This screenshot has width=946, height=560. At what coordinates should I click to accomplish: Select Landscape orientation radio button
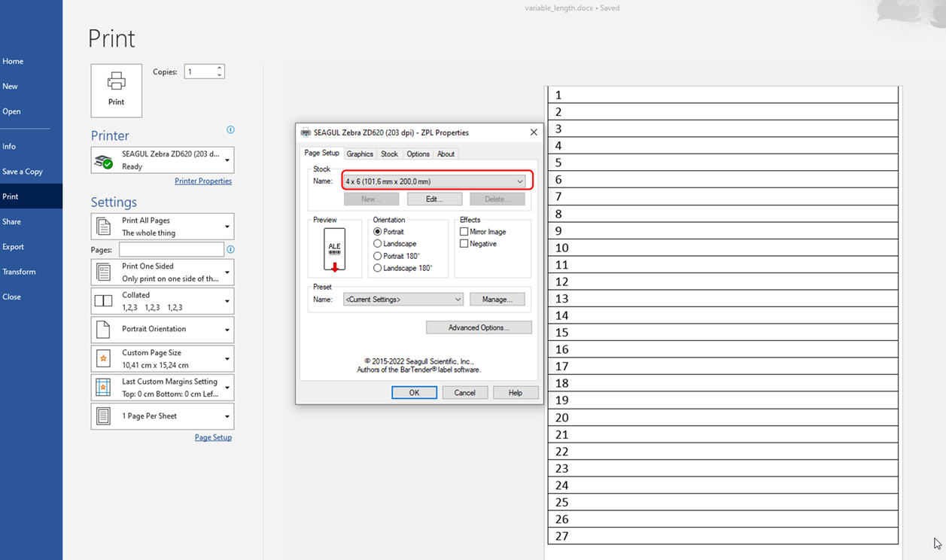[x=378, y=243]
